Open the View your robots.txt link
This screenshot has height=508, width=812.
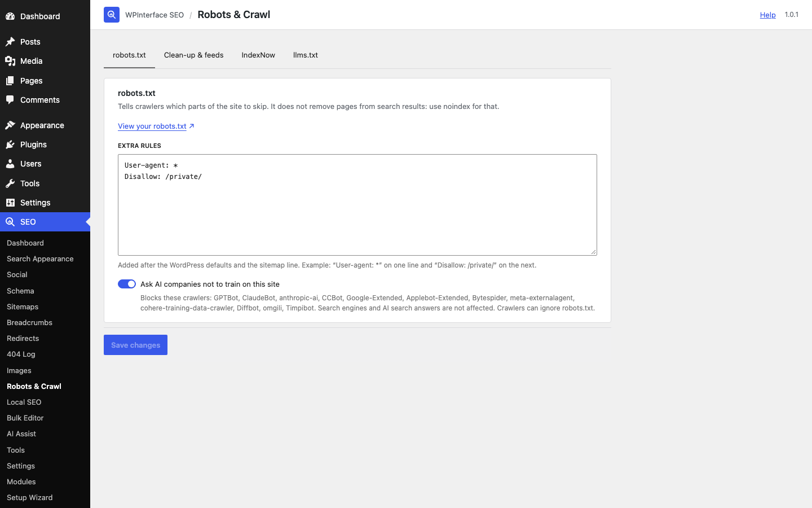tap(152, 126)
